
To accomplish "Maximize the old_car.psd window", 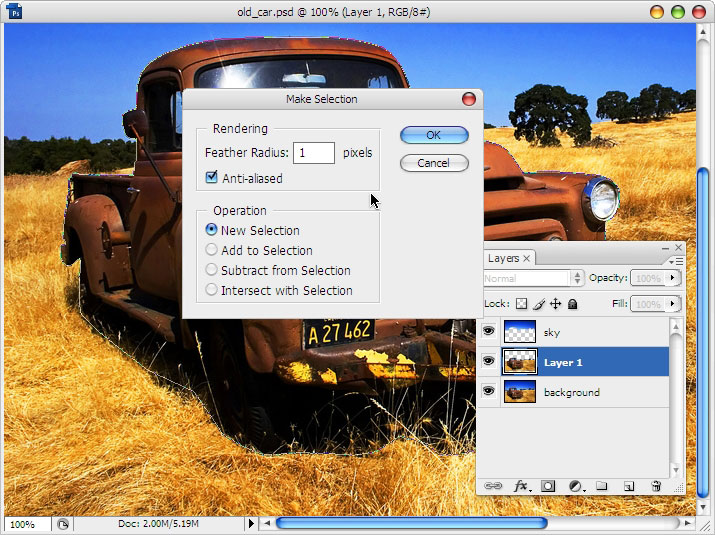I will pyautogui.click(x=678, y=12).
